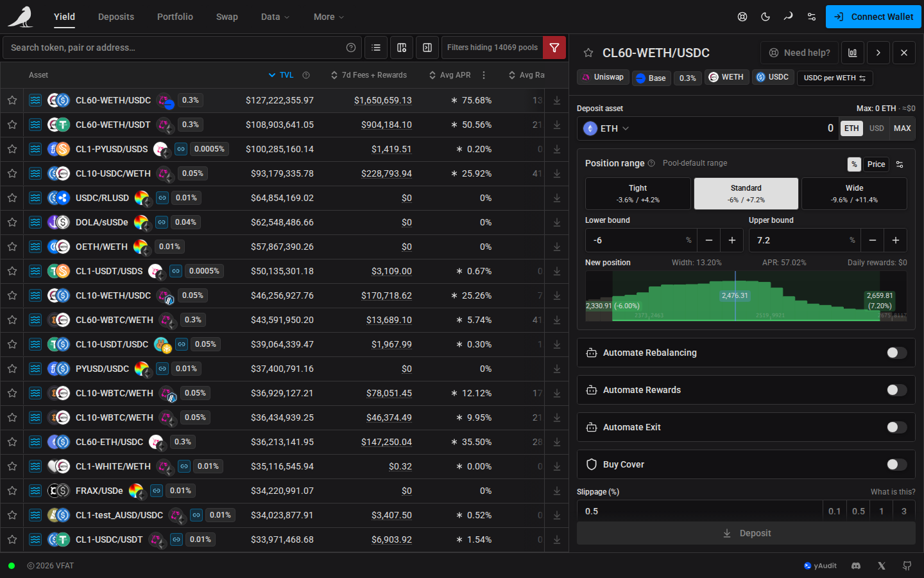This screenshot has width=924, height=578.
Task: Enable Automate Rebalancing toggle
Action: pyautogui.click(x=897, y=353)
